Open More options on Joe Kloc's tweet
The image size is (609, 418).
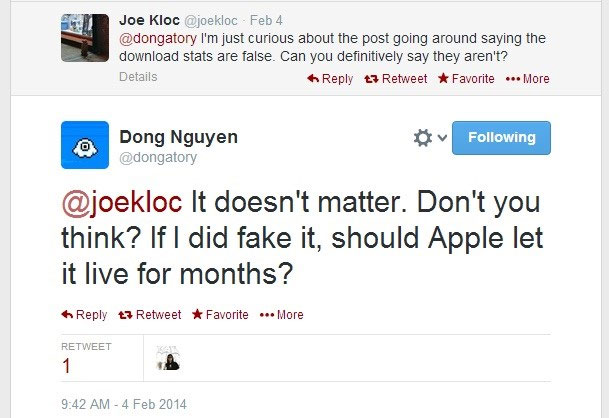(x=528, y=78)
